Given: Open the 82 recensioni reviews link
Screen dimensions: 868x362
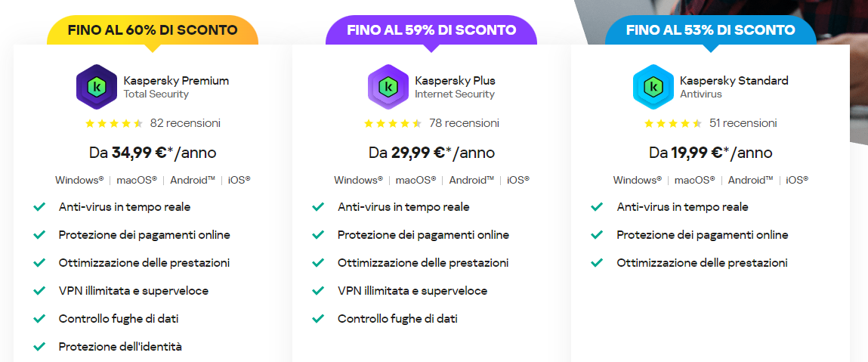Looking at the screenshot, I should point(185,123).
